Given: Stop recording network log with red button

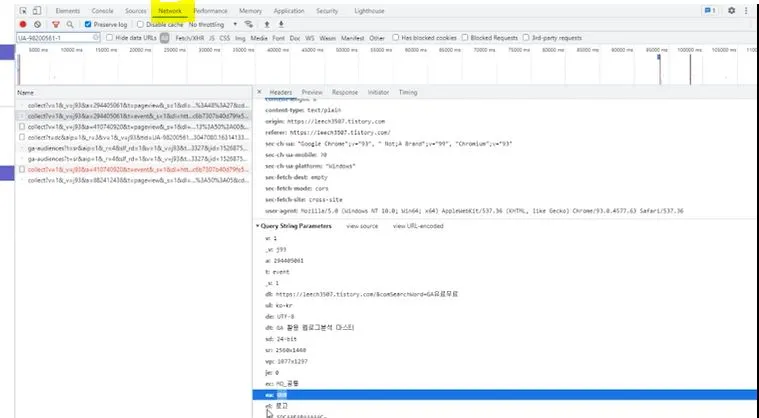Looking at the screenshot, I should coord(23,24).
